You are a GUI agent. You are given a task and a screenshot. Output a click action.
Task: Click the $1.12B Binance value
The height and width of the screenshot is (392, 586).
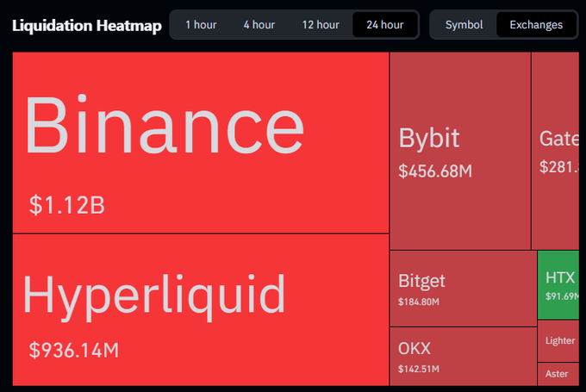67,205
